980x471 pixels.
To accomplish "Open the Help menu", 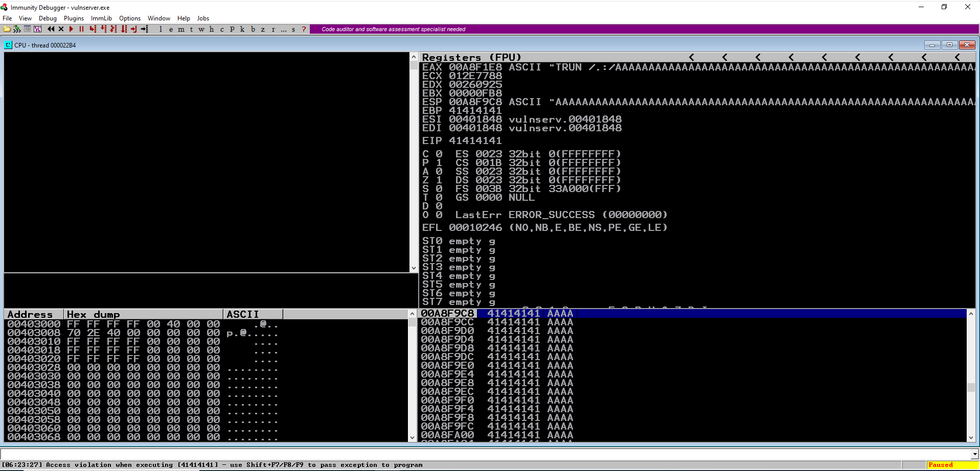I will click(184, 18).
